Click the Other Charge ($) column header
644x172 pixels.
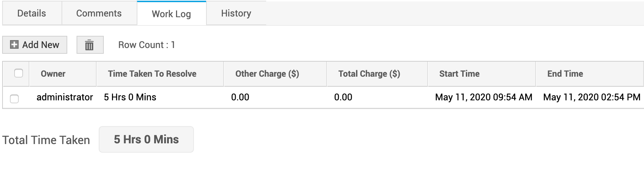point(267,74)
